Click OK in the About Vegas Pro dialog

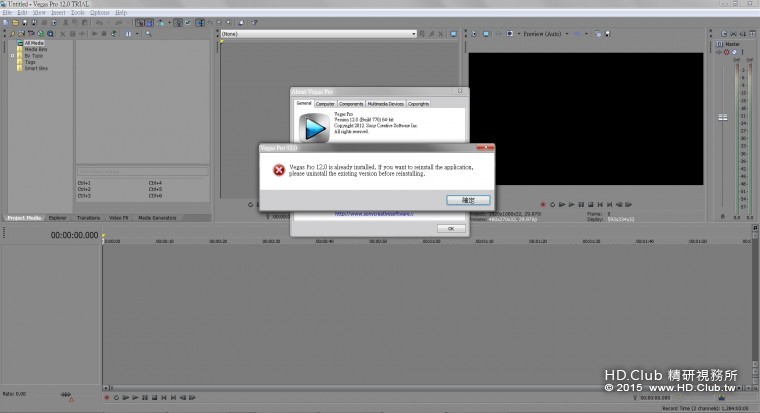coord(451,228)
